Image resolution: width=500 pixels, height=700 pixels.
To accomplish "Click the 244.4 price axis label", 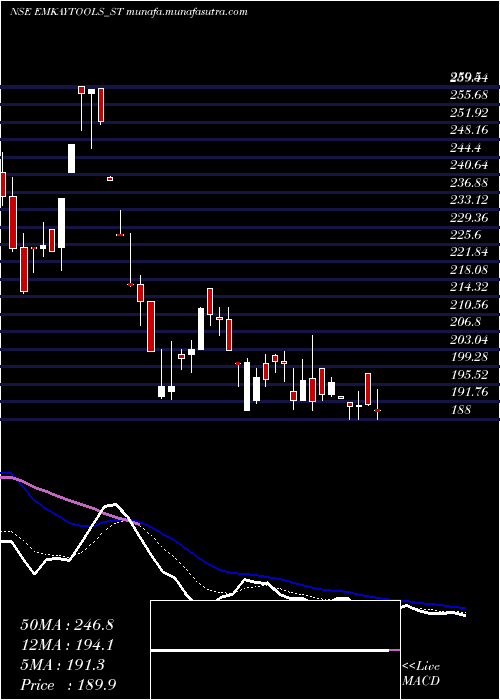I will point(465,148).
